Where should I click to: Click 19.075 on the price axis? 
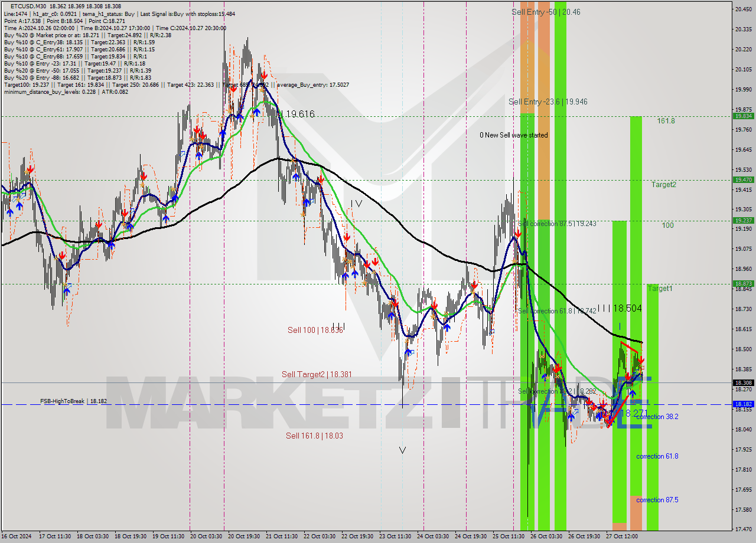[x=743, y=248]
